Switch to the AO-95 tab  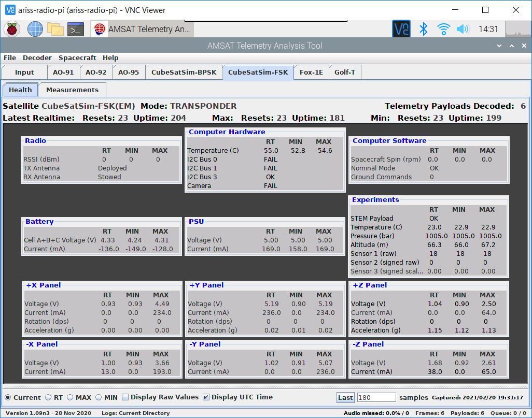(129, 72)
